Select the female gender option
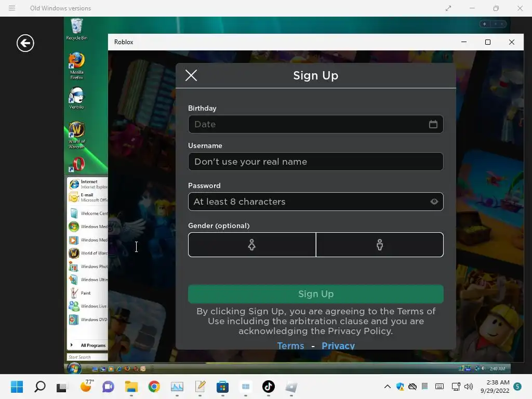Viewport: 532px width, 399px height. point(252,245)
